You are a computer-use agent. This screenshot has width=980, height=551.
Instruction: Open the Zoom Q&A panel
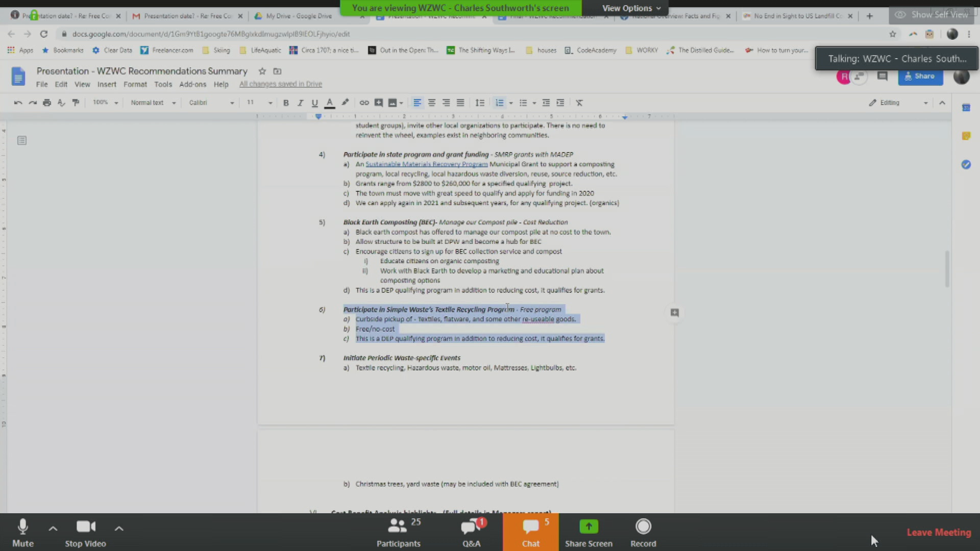coord(472,533)
